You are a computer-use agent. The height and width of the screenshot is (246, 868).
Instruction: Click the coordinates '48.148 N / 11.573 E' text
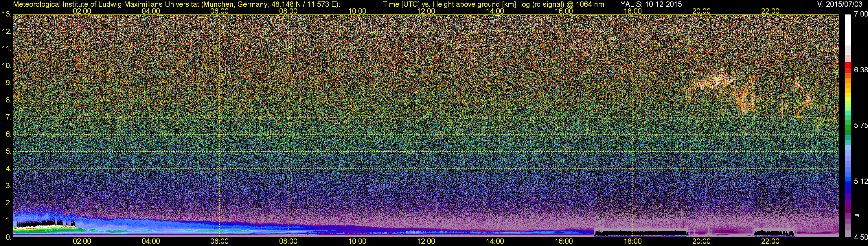point(304,4)
